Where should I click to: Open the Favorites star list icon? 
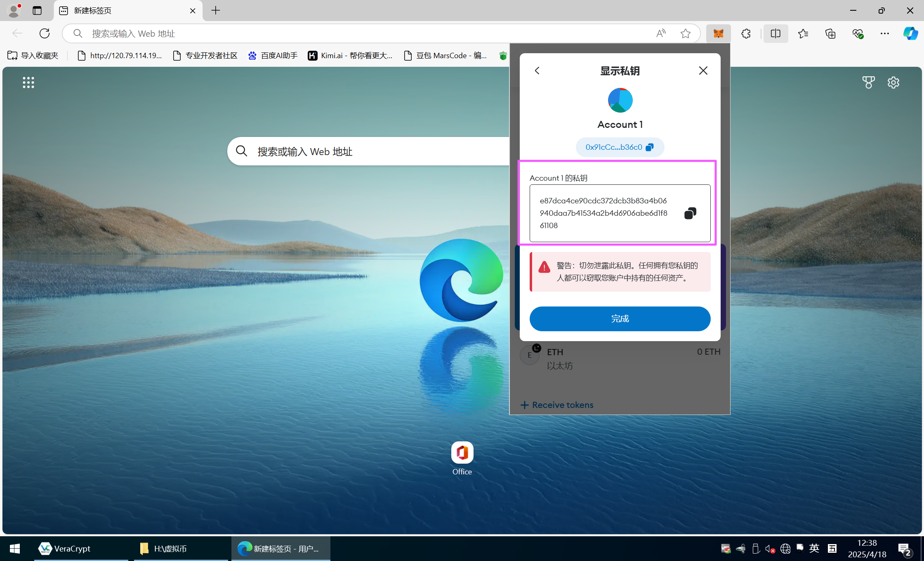(x=803, y=33)
